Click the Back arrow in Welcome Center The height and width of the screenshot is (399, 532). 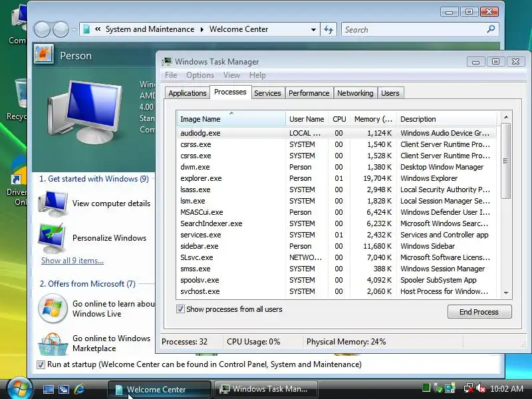pos(42,29)
